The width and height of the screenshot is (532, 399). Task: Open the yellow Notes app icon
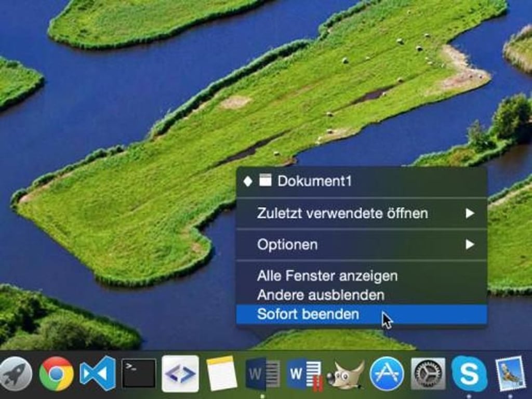point(222,374)
